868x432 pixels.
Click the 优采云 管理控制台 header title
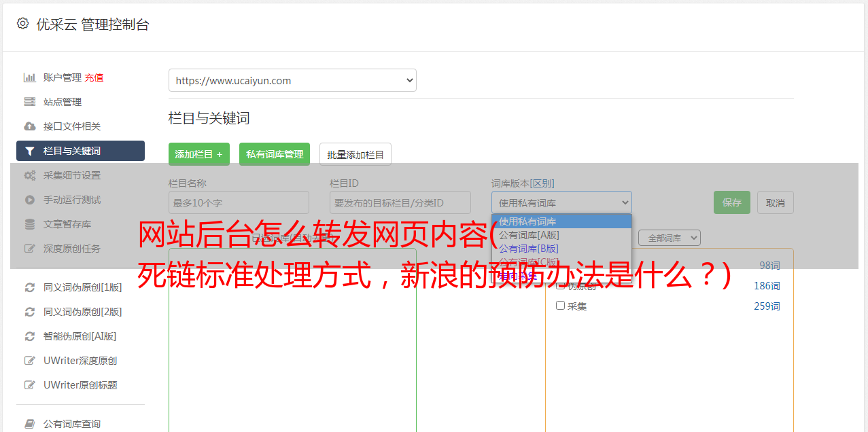92,24
